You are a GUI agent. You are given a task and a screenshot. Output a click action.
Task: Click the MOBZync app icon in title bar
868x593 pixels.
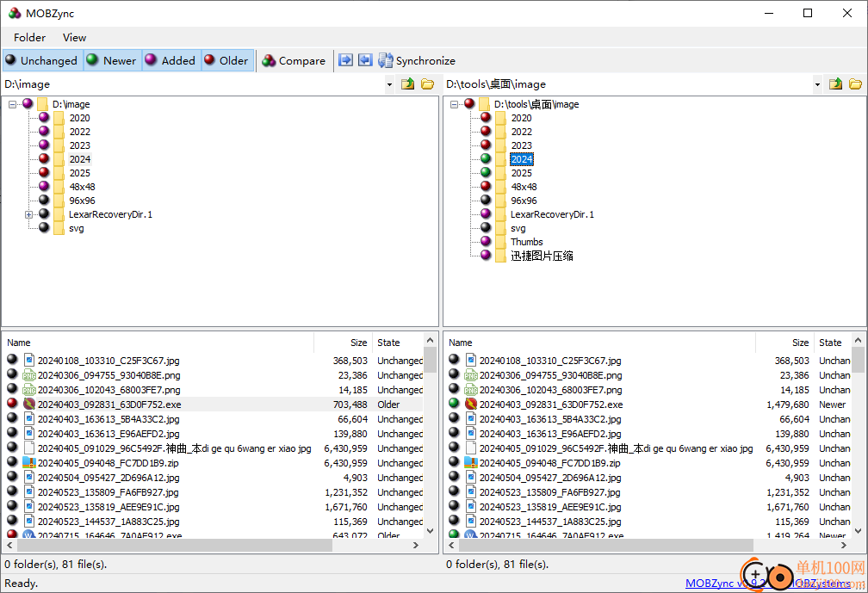pos(15,13)
